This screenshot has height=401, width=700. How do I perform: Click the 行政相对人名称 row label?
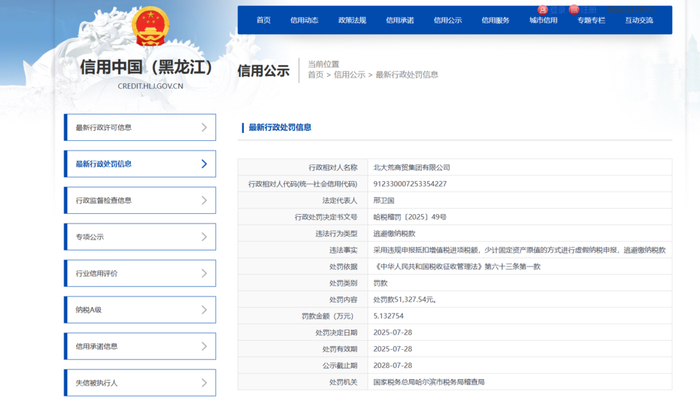[x=333, y=167]
